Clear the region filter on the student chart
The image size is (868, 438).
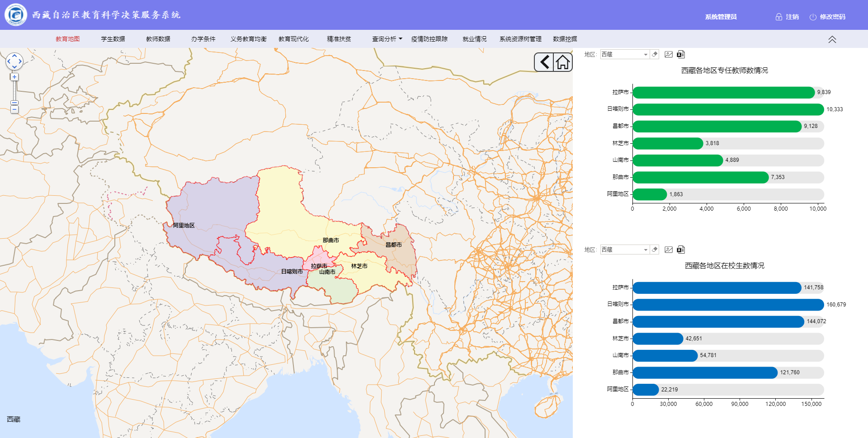click(655, 250)
